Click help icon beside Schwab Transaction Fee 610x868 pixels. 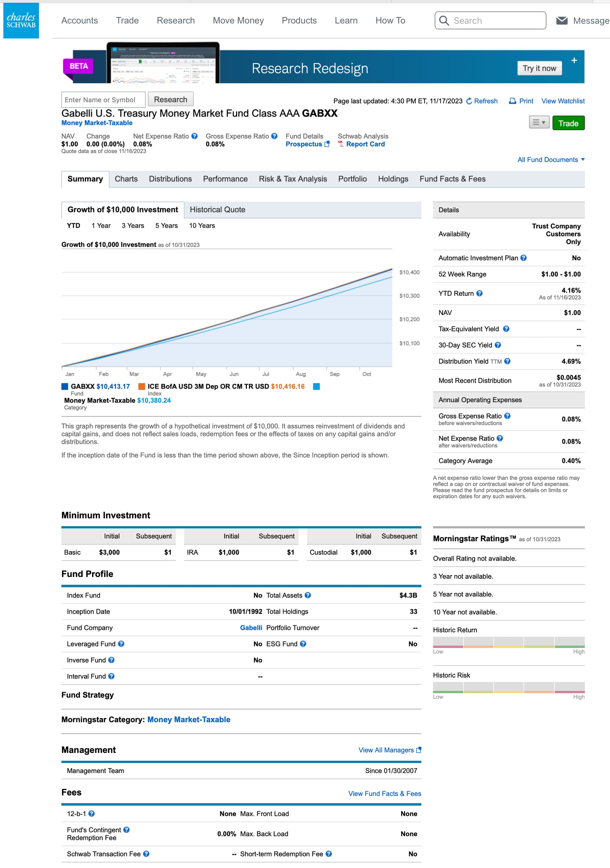click(146, 854)
